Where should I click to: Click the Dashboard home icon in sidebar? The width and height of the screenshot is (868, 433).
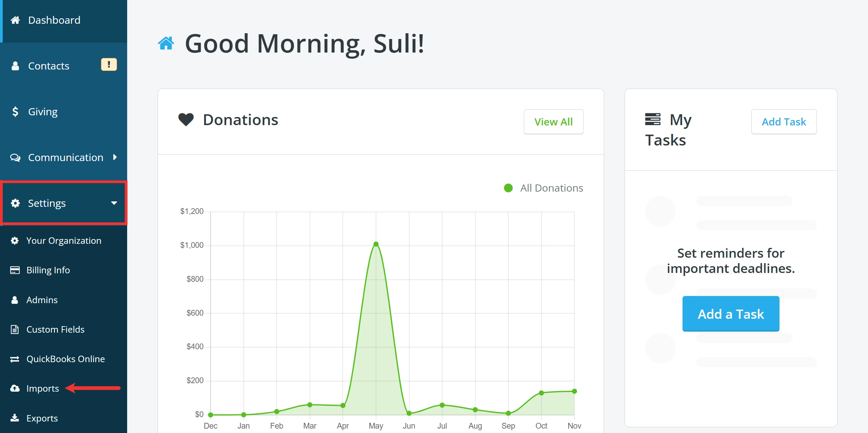tap(15, 20)
